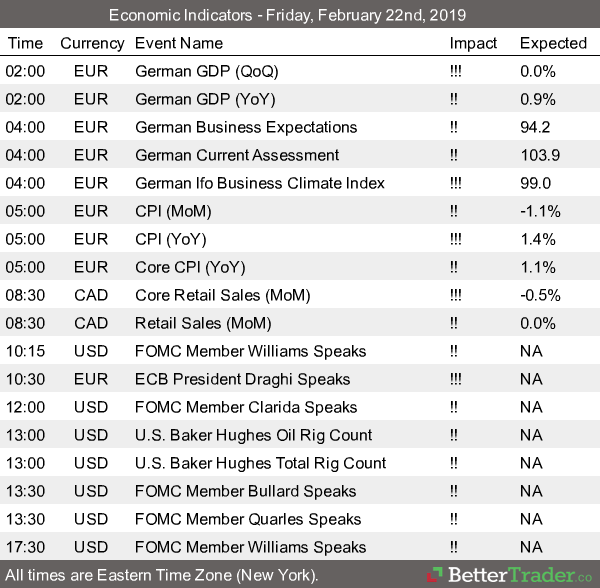Click the Currency column header
Viewport: 600px width, 588px height.
click(x=92, y=43)
